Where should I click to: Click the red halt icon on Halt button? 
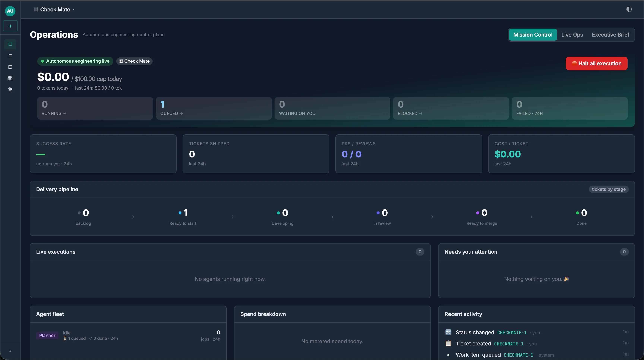(574, 63)
